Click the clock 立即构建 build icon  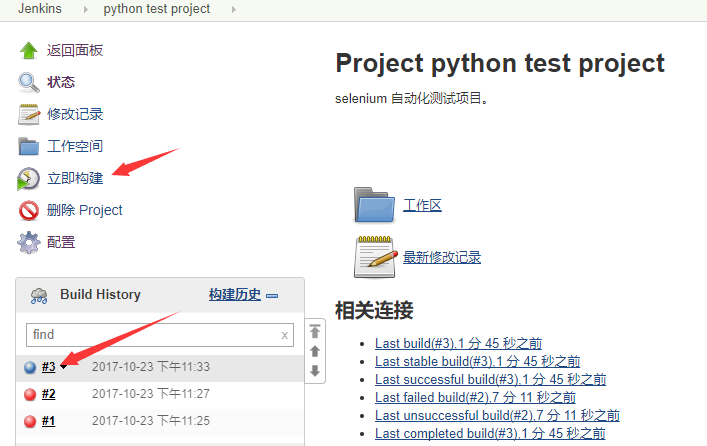click(28, 179)
